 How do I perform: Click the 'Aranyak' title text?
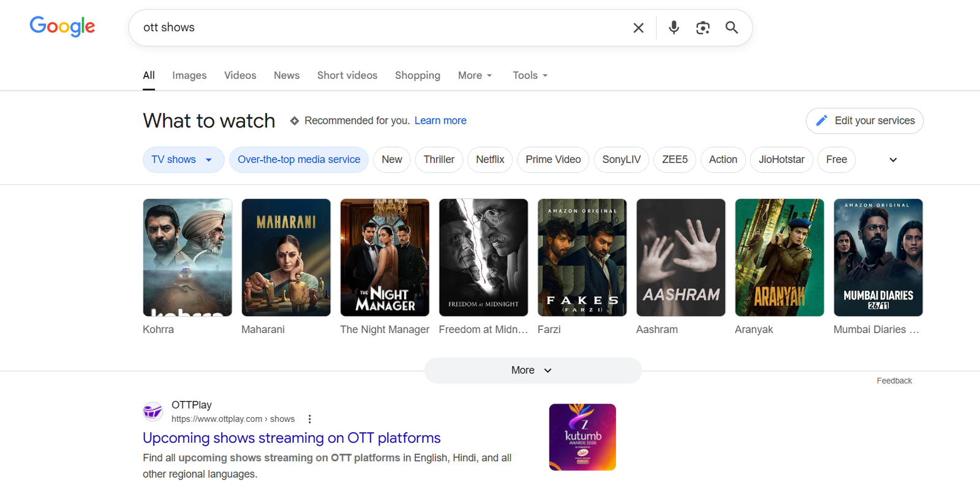click(754, 329)
